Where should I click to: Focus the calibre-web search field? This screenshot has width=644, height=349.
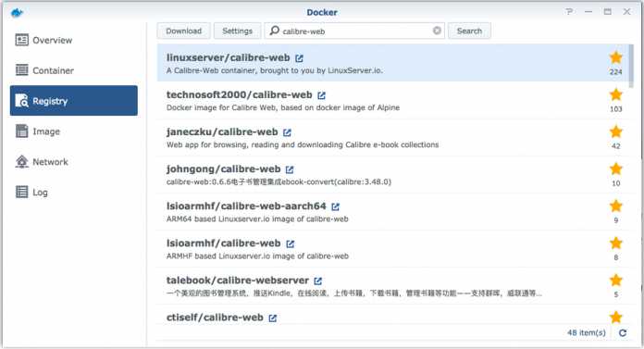pyautogui.click(x=354, y=31)
